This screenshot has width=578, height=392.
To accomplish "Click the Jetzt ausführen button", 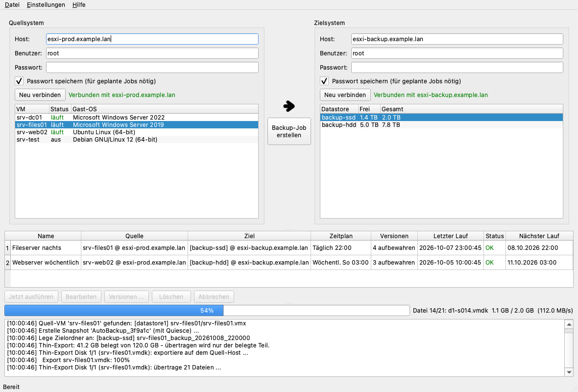I will coord(31,297).
